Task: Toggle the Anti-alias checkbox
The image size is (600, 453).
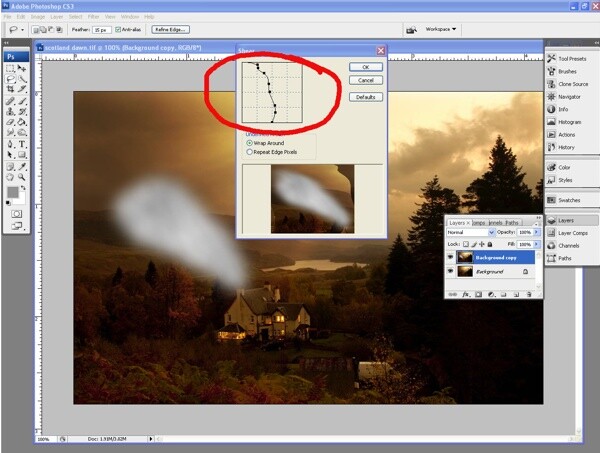Action: coord(118,29)
